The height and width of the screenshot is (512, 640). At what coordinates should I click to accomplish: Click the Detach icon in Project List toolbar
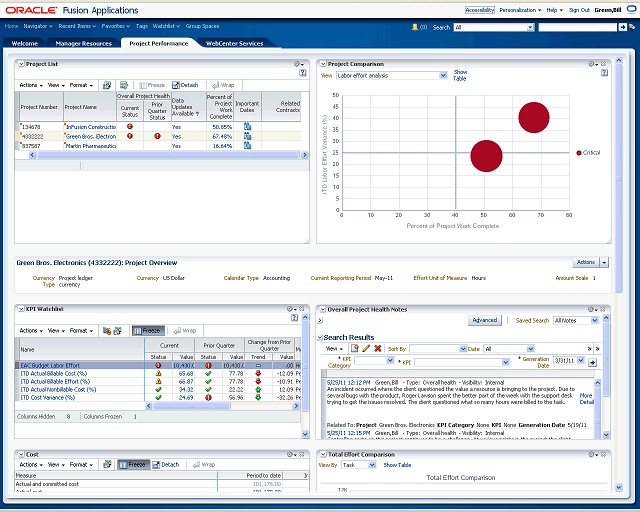[x=184, y=85]
